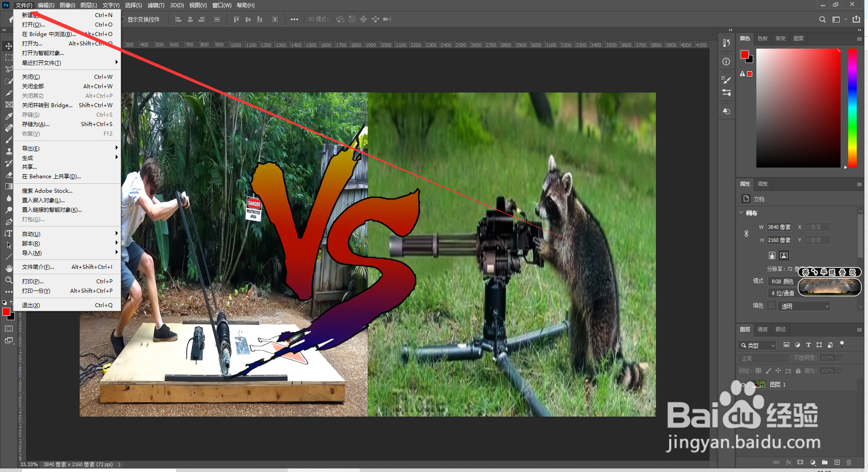Switch to the 通道 tab
868x472 pixels.
click(x=763, y=329)
